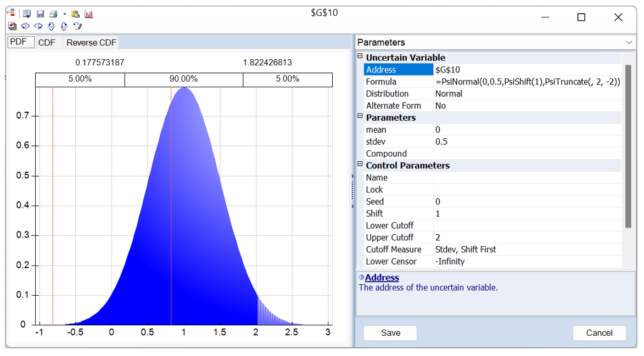Image resolution: width=644 pixels, height=356 pixels.
Task: Open the Parameters panel dropdown
Action: [629, 42]
